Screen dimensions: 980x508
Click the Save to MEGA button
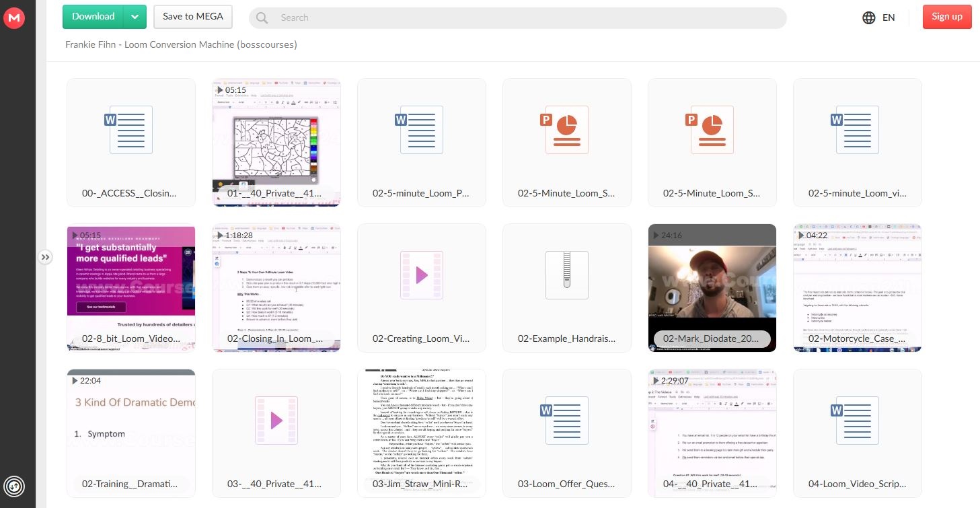pos(193,17)
